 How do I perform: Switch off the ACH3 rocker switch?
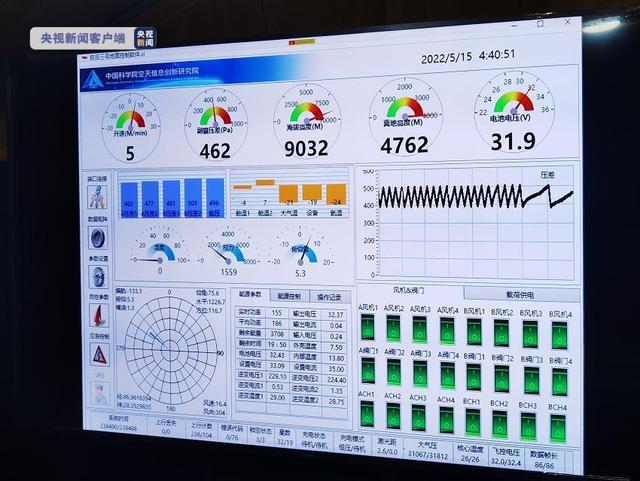(x=420, y=418)
